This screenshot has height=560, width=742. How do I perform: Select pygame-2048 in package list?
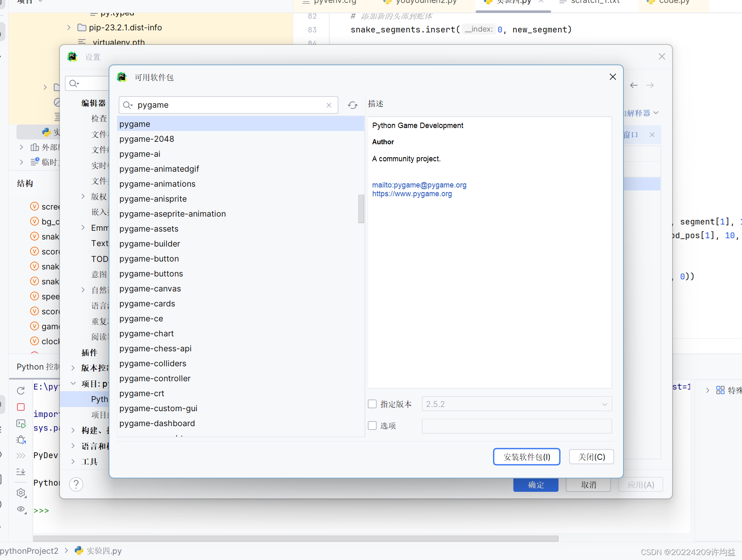[x=241, y=139]
